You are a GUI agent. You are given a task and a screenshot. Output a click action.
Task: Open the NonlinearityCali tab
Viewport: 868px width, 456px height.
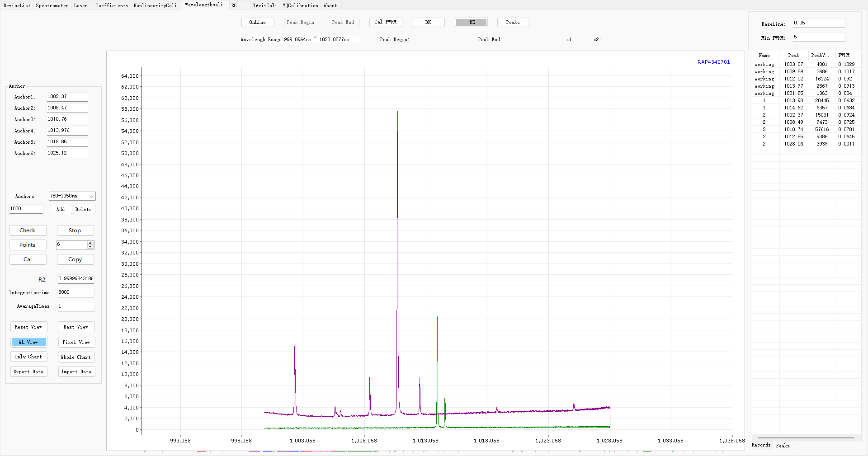click(156, 5)
